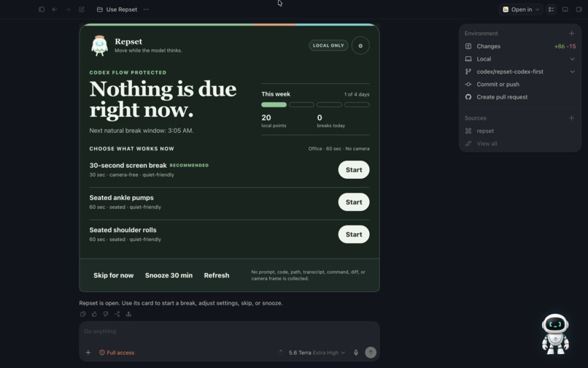Click the Repset mascot logo

pos(99,46)
